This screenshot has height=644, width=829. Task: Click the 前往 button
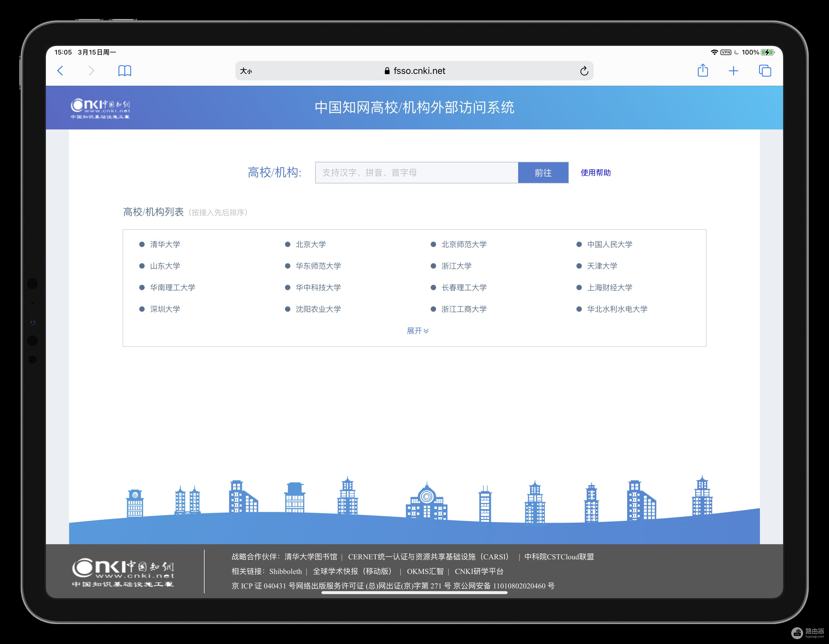pos(543,173)
